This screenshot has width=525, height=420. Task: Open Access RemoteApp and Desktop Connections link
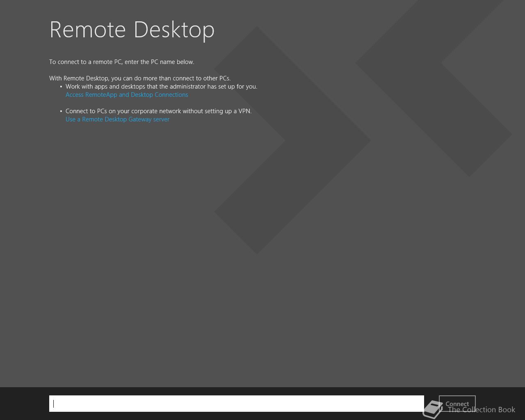(127, 95)
